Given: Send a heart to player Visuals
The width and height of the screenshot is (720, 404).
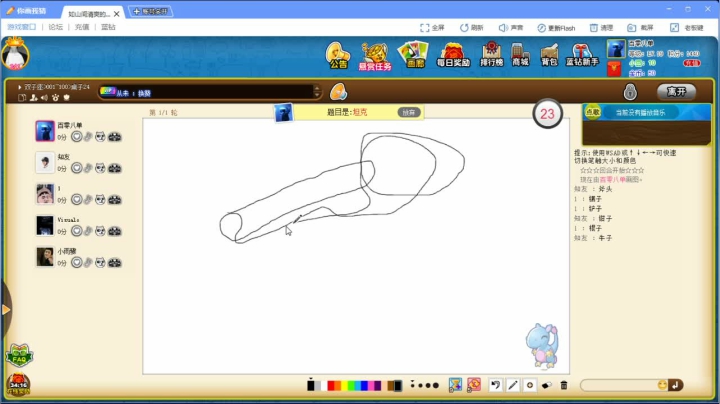Looking at the screenshot, I should pyautogui.click(x=77, y=231).
